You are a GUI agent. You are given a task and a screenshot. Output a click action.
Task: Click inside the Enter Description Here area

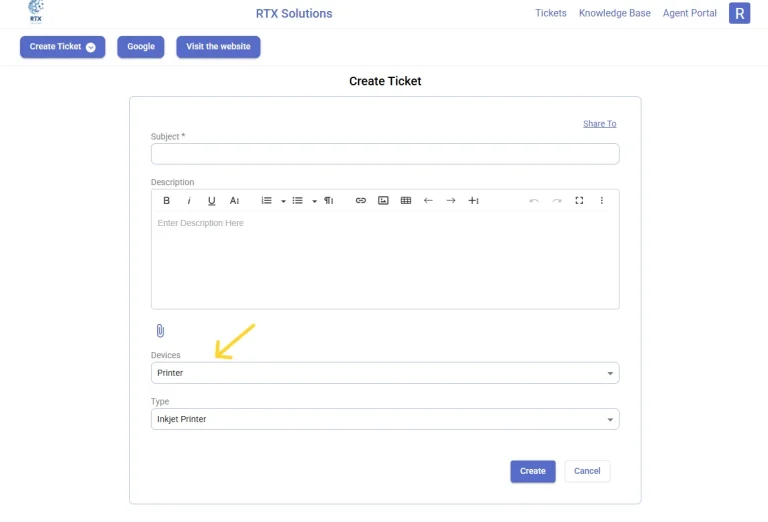385,260
